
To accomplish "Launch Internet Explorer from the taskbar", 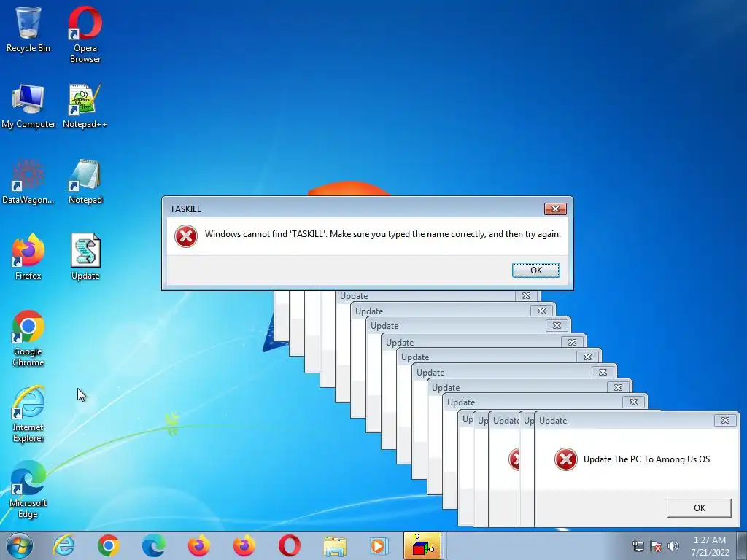I will click(64, 545).
